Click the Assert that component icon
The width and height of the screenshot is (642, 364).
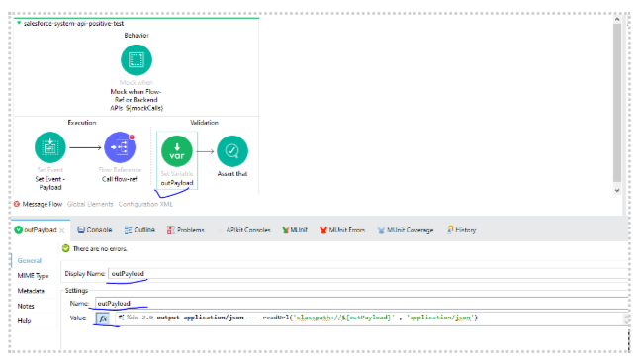point(232,151)
